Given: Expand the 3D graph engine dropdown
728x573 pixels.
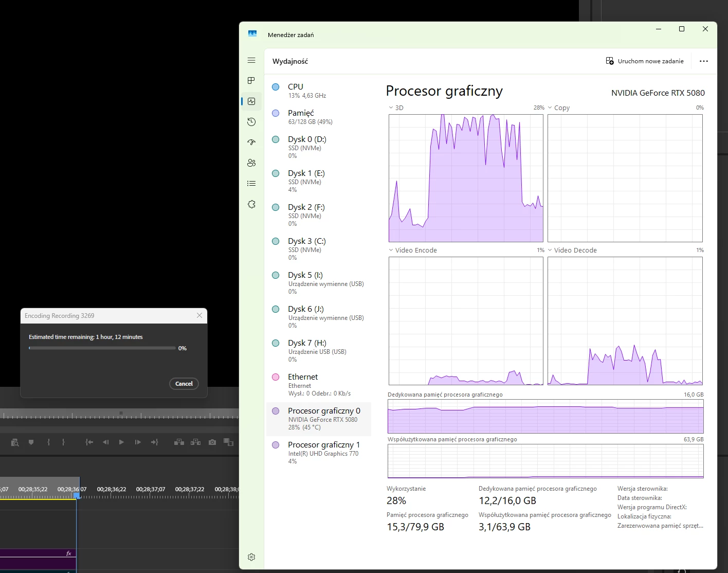Looking at the screenshot, I should click(x=391, y=108).
